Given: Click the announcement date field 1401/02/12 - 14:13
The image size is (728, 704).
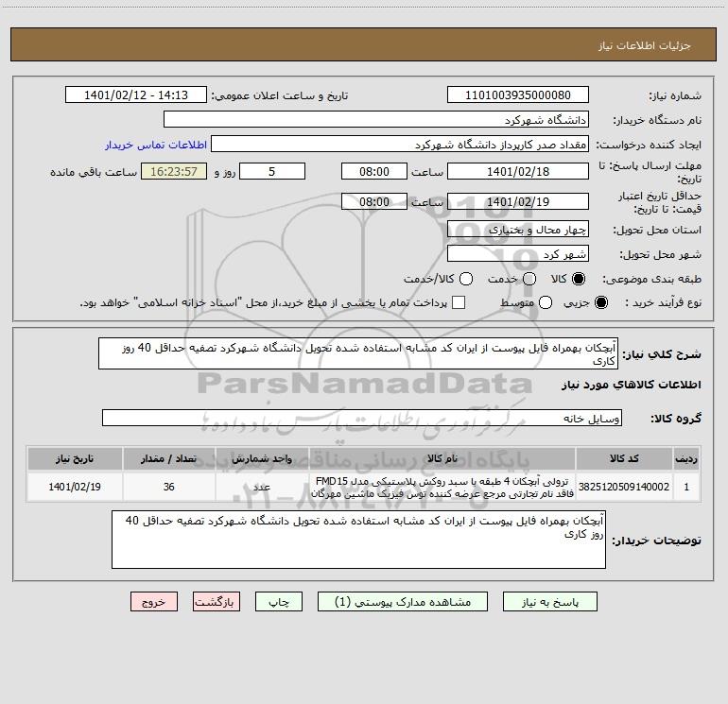Looking at the screenshot, I should tap(136, 94).
